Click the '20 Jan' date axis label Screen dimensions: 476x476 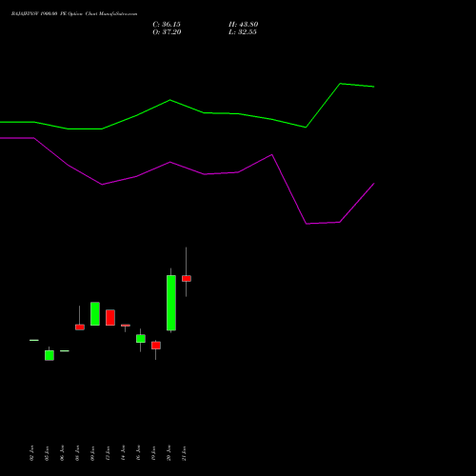(x=169, y=453)
